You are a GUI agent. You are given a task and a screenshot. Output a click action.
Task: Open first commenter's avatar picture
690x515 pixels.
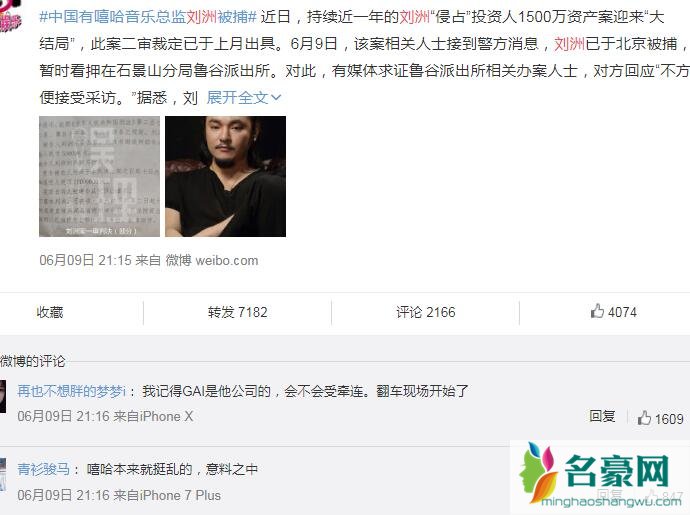(x=3, y=397)
